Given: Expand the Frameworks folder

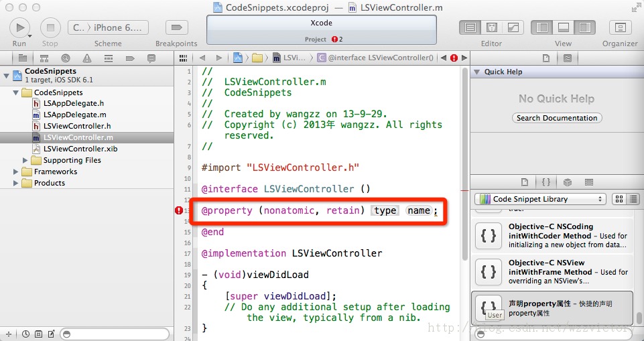Looking at the screenshot, I should [15, 172].
